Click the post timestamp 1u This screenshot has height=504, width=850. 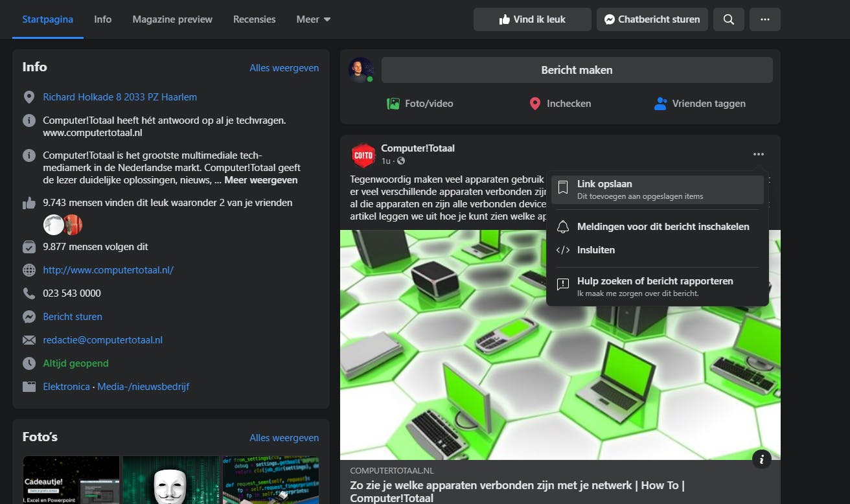coord(386,161)
